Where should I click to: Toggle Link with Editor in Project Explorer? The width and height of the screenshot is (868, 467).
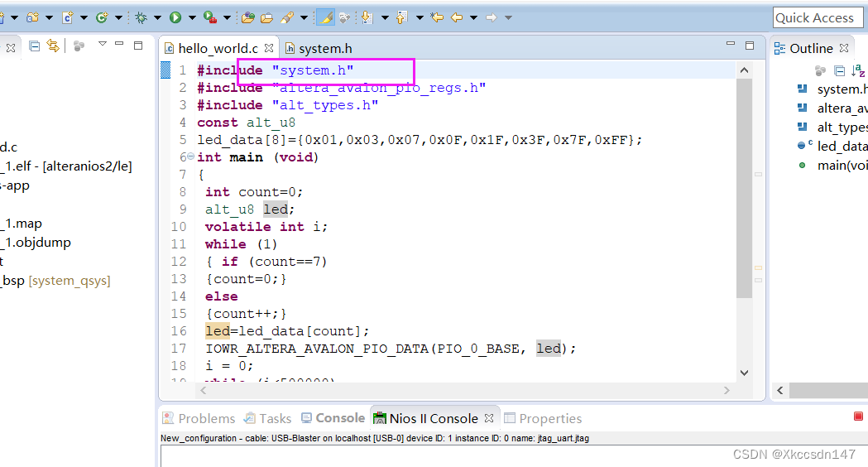tap(53, 46)
